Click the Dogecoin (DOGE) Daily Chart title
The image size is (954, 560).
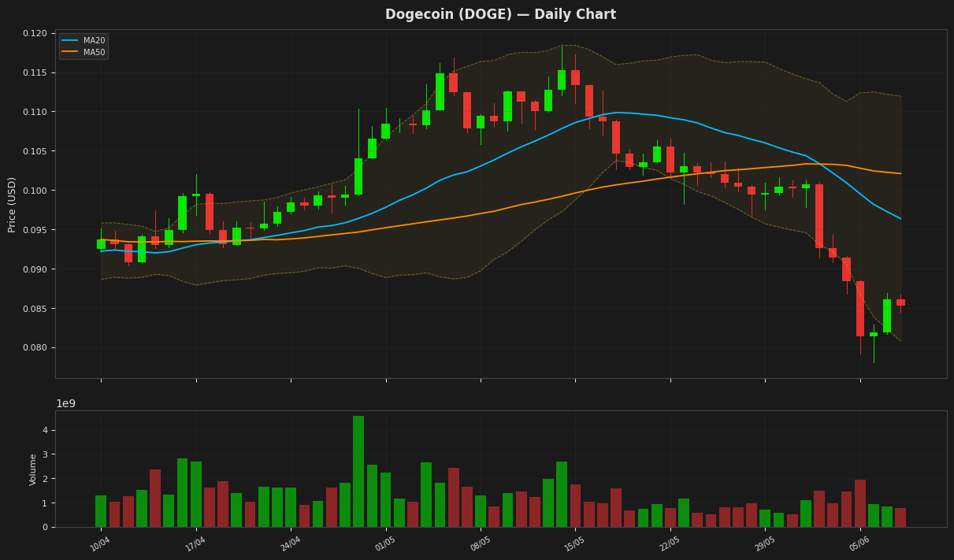[x=500, y=15]
